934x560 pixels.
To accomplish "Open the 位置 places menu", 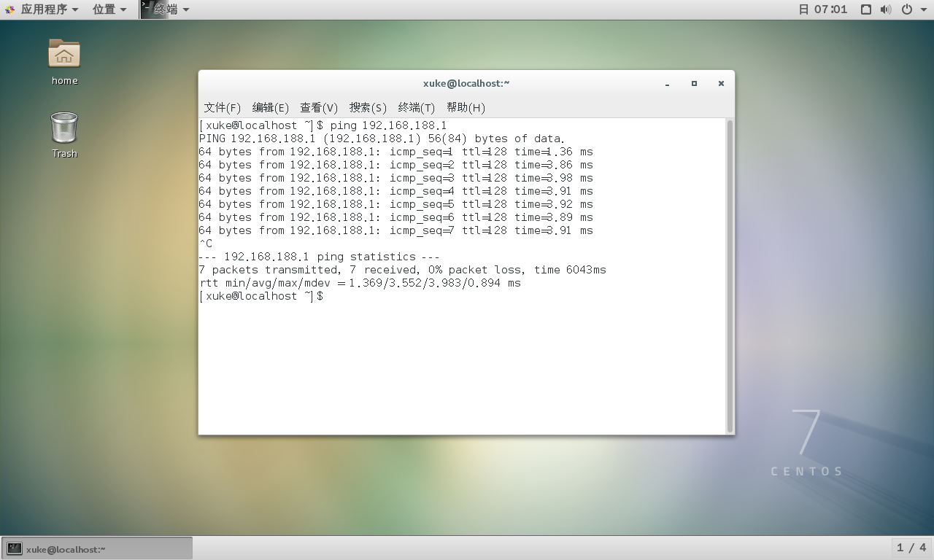I will [x=109, y=9].
